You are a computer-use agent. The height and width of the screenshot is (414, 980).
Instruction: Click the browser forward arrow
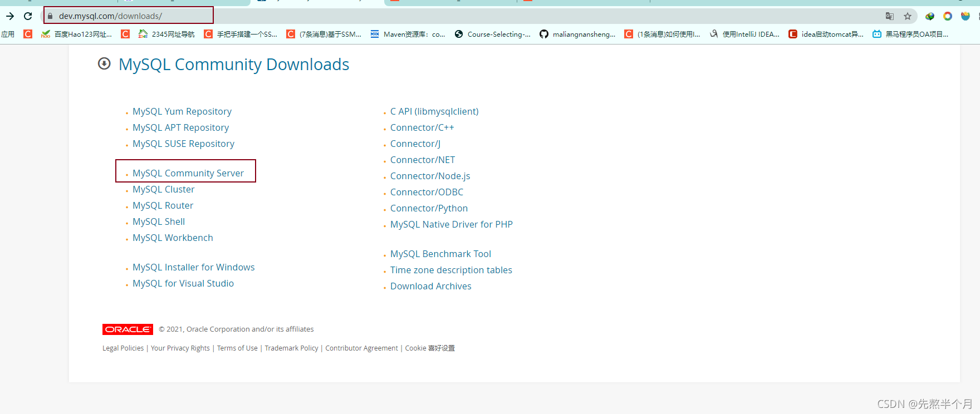(10, 16)
